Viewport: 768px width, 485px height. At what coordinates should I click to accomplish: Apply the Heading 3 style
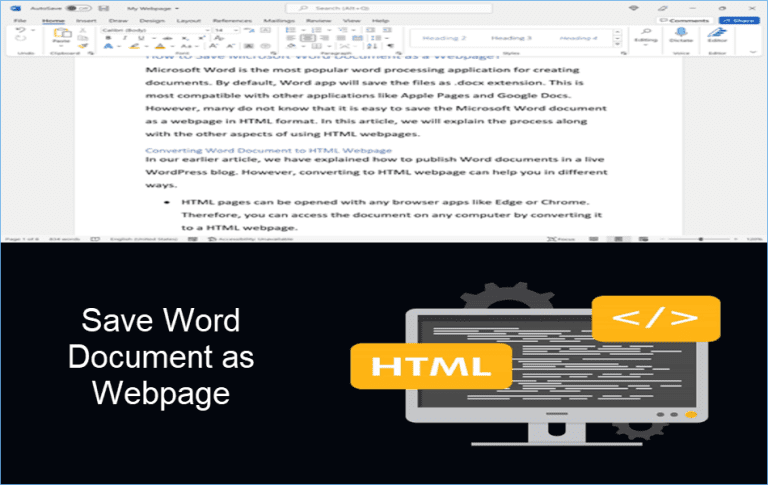511,38
